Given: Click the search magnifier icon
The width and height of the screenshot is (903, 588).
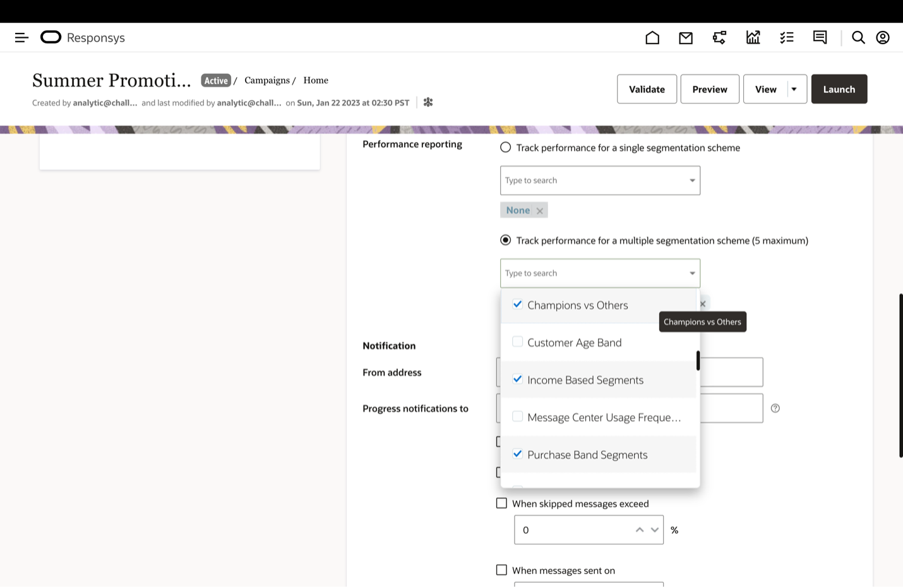Looking at the screenshot, I should click(858, 38).
